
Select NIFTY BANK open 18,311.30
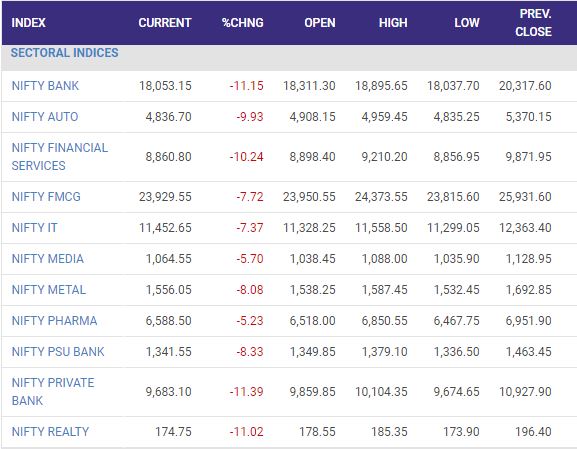pyautogui.click(x=309, y=86)
